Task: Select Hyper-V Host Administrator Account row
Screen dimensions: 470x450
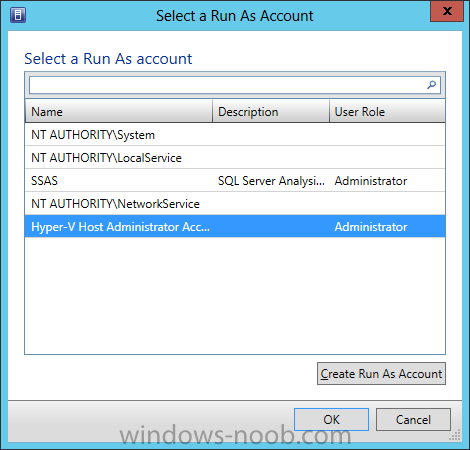Action: coord(235,227)
